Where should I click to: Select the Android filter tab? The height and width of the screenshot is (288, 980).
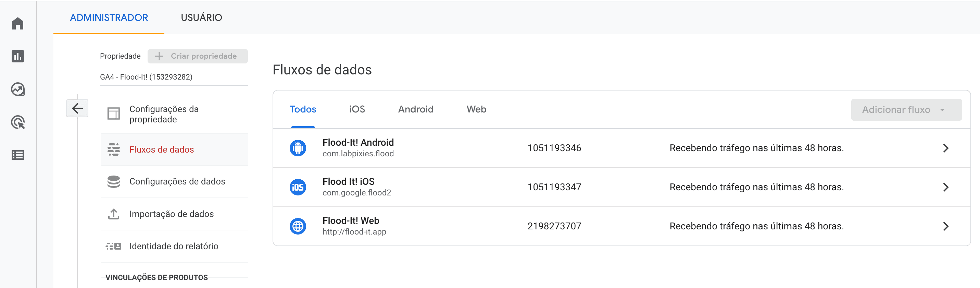coord(415,109)
